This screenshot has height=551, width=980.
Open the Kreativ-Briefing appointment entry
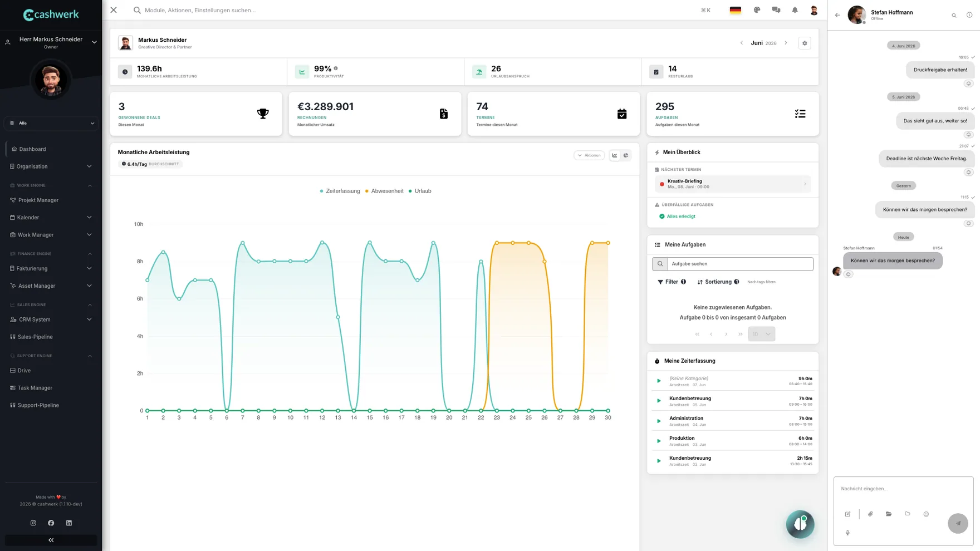pos(732,184)
